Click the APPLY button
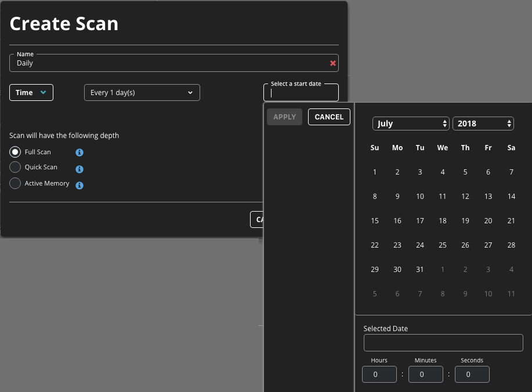 [x=284, y=117]
